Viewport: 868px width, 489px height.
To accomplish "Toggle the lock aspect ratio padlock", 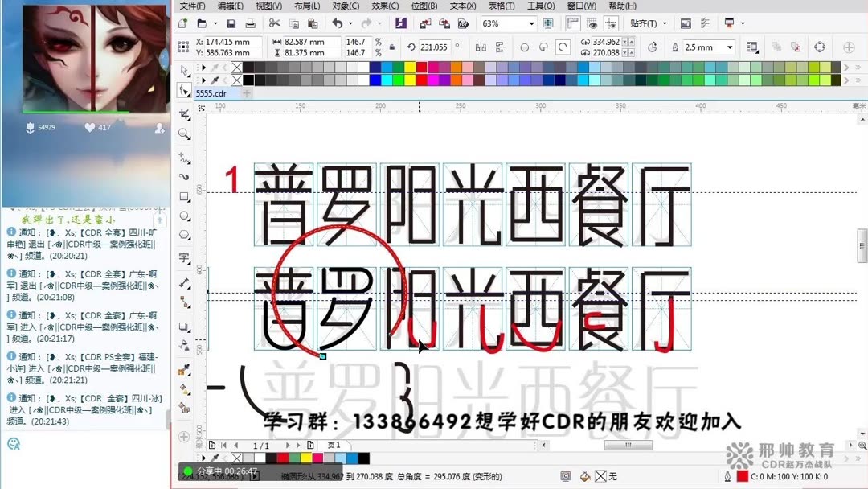I will (x=391, y=46).
